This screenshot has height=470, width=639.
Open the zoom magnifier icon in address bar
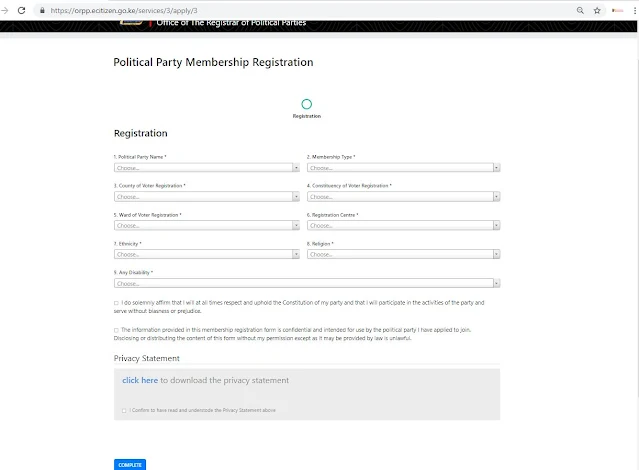pos(580,11)
